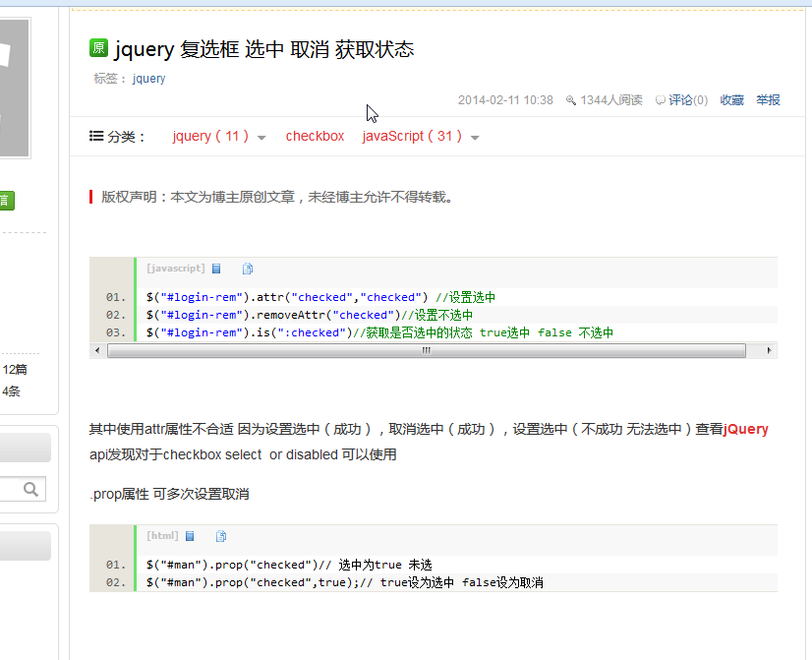Click the speech bubble comment icon
The width and height of the screenshot is (812, 660).
click(661, 100)
